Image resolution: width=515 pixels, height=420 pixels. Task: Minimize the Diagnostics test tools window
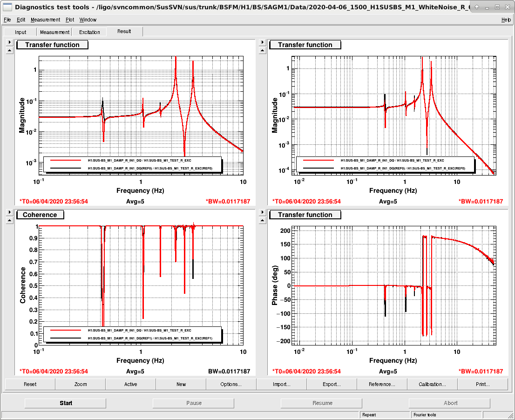click(487, 7)
